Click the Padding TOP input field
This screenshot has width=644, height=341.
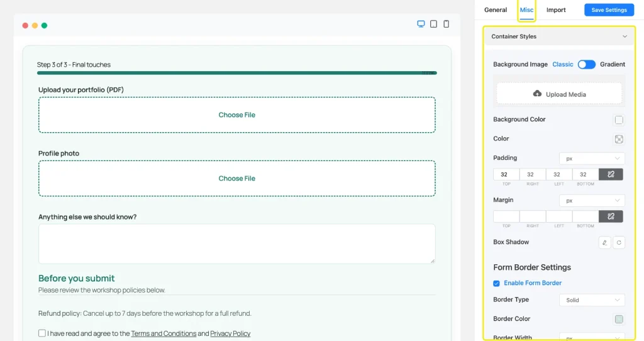[506, 174]
